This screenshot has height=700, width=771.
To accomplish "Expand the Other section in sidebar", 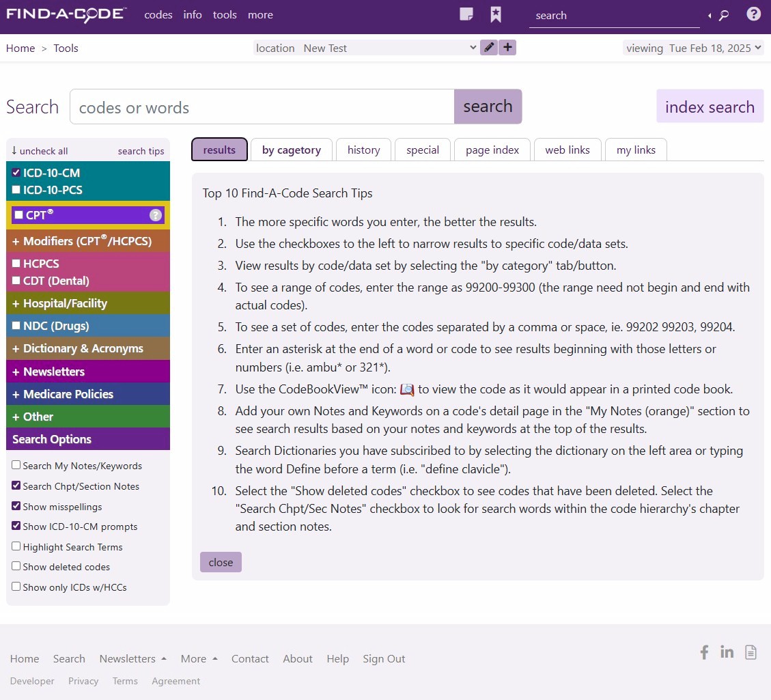I will pos(88,417).
